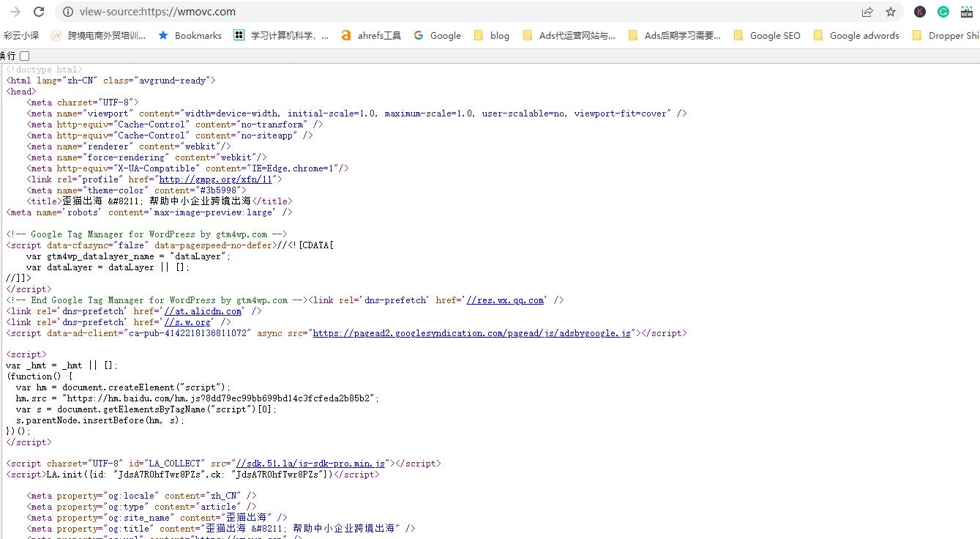Click the meta robots max-image-preview line
The height and width of the screenshot is (539, 980).
point(149,212)
